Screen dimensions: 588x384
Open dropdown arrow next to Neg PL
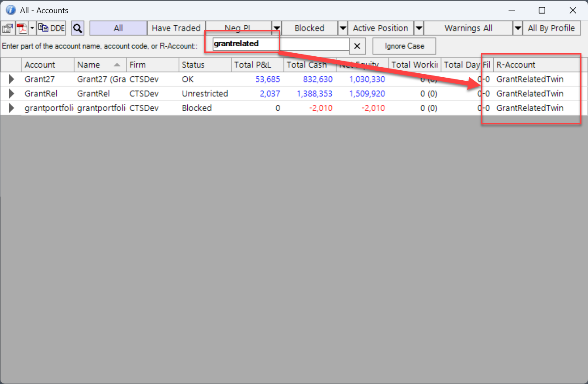[x=276, y=28]
